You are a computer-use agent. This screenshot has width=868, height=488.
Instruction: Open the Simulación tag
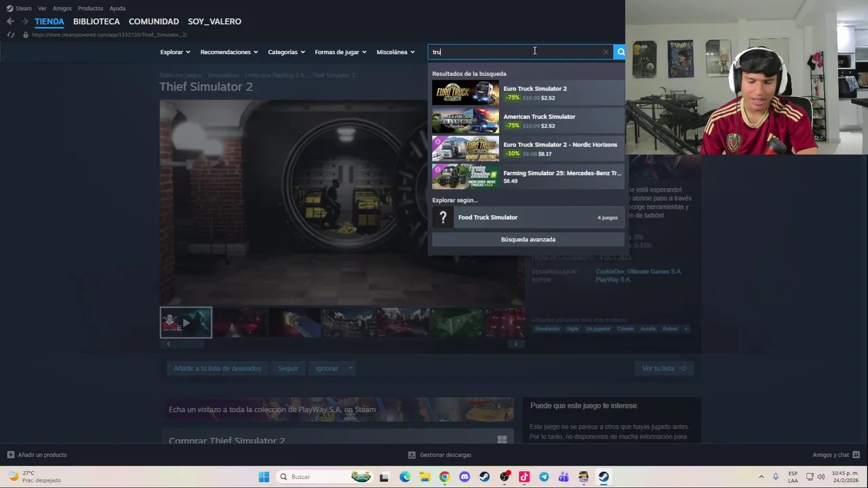pos(547,329)
